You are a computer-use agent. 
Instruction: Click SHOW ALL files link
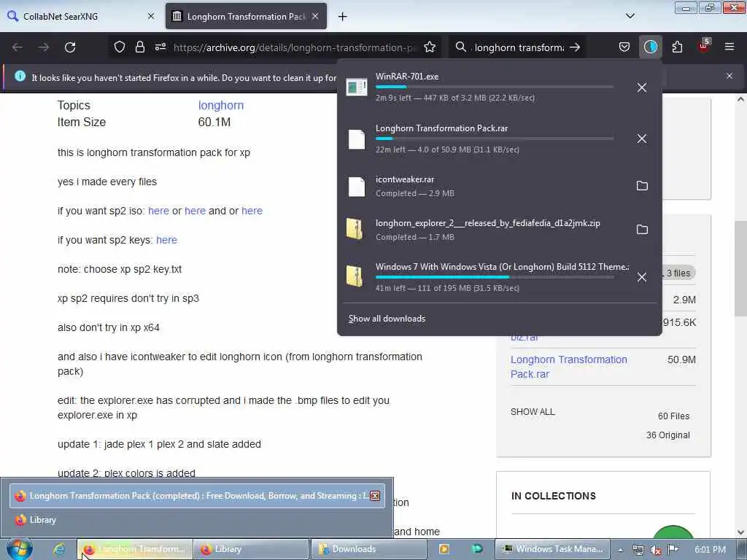tap(533, 412)
